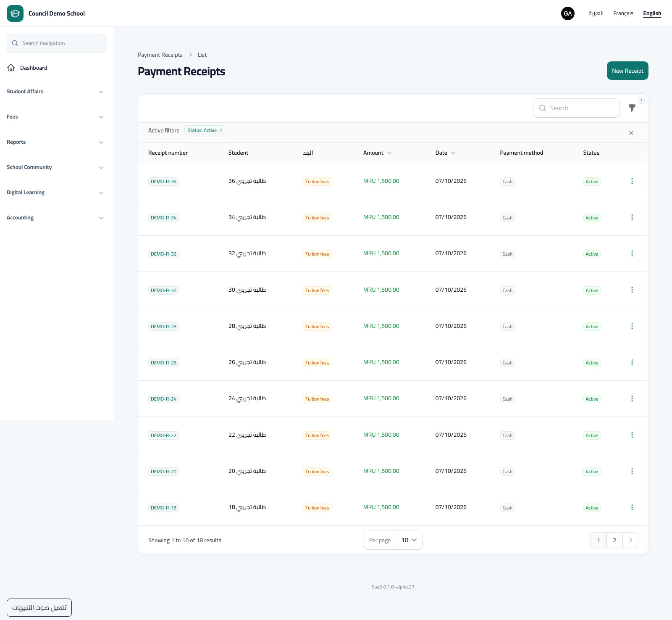Click Tuition fees tag in DEMO-R-34 row
Viewport: 672px width, 620px height.
pyautogui.click(x=317, y=218)
